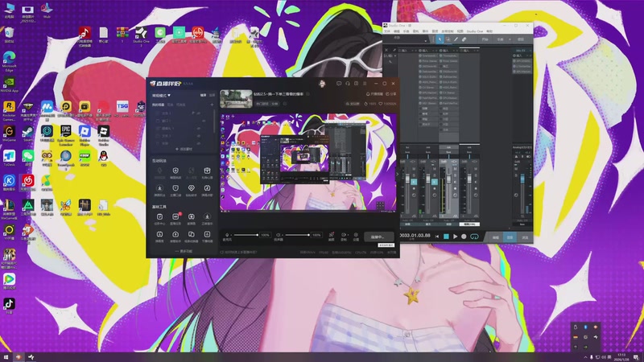
Task: Mute the first mixer channel in Studio One
Action: [414, 169]
